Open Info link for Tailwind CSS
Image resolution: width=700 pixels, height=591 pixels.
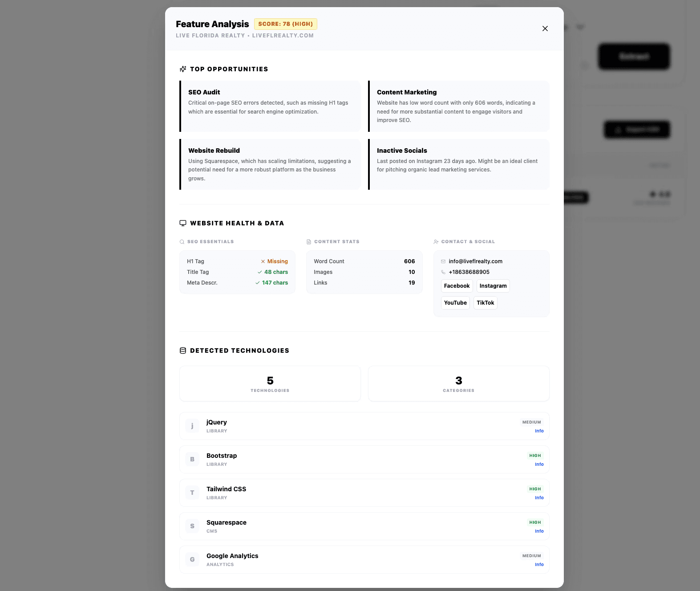point(539,498)
